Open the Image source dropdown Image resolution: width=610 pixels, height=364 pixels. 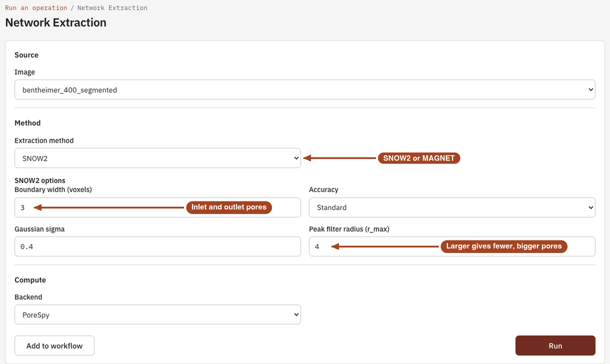[305, 90]
